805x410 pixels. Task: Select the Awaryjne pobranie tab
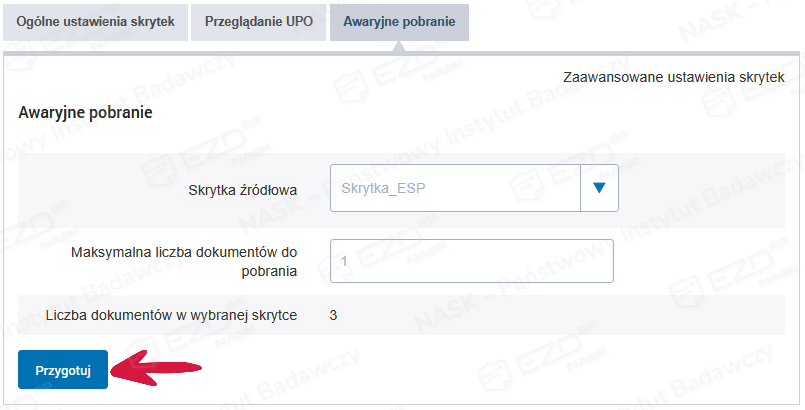399,21
